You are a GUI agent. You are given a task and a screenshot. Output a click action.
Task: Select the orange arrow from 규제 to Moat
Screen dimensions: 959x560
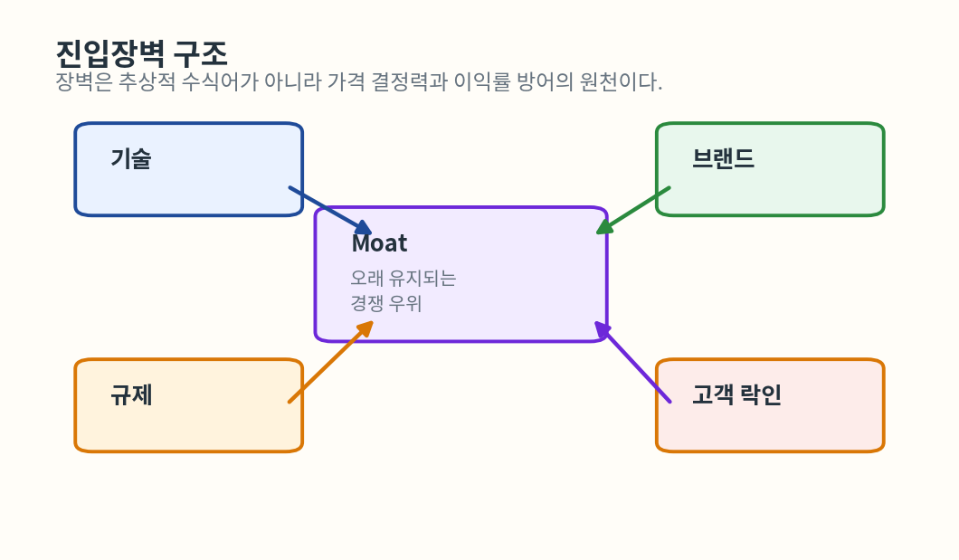coord(329,363)
